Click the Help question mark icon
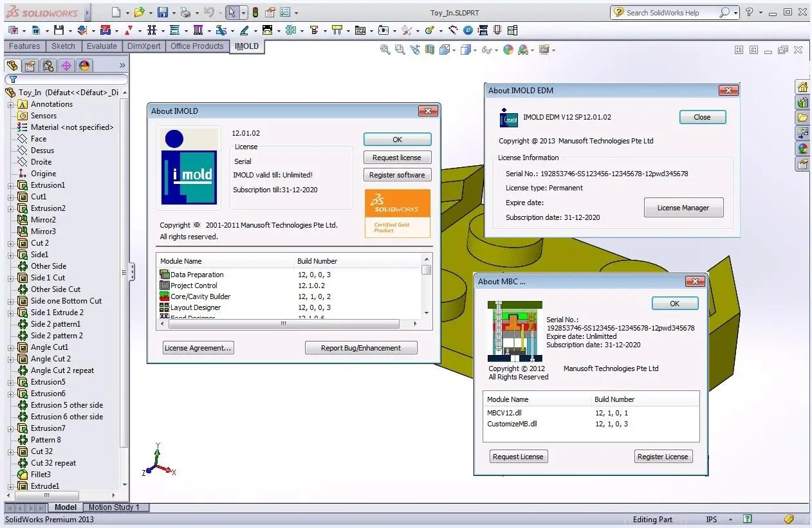Image resolution: width=812 pixels, height=528 pixels. click(x=749, y=12)
